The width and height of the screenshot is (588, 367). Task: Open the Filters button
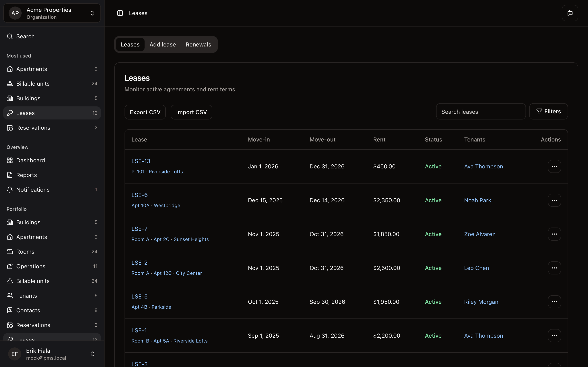pos(548,111)
